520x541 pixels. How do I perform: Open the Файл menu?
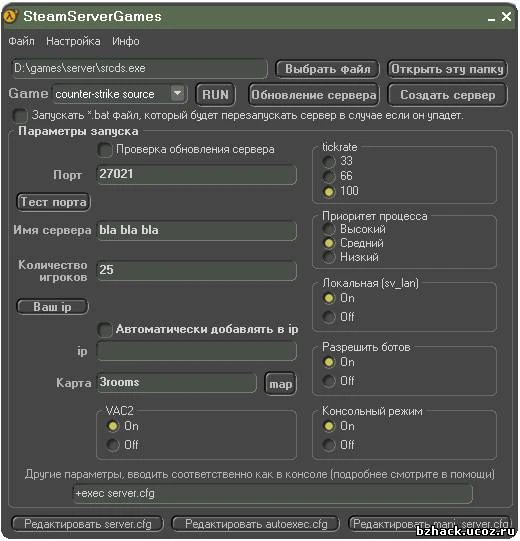pos(21,41)
